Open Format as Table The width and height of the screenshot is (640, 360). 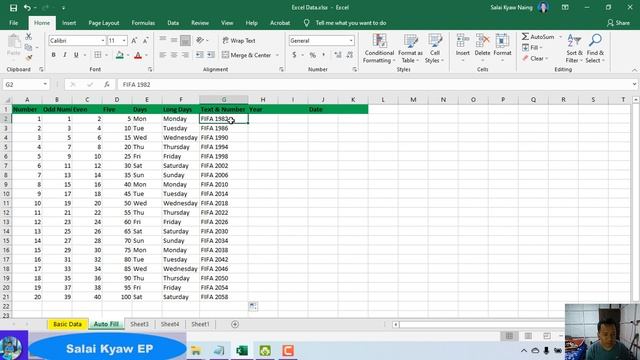click(x=410, y=49)
